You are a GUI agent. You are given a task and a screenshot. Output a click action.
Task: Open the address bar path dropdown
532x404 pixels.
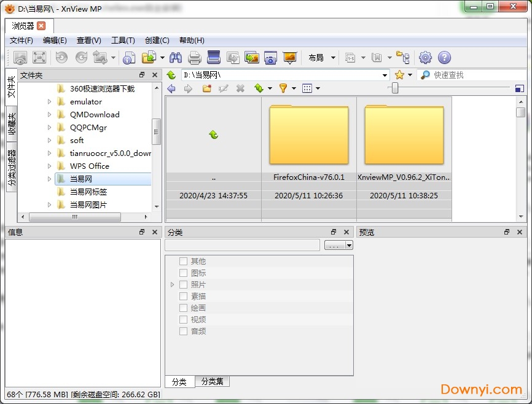(x=385, y=74)
